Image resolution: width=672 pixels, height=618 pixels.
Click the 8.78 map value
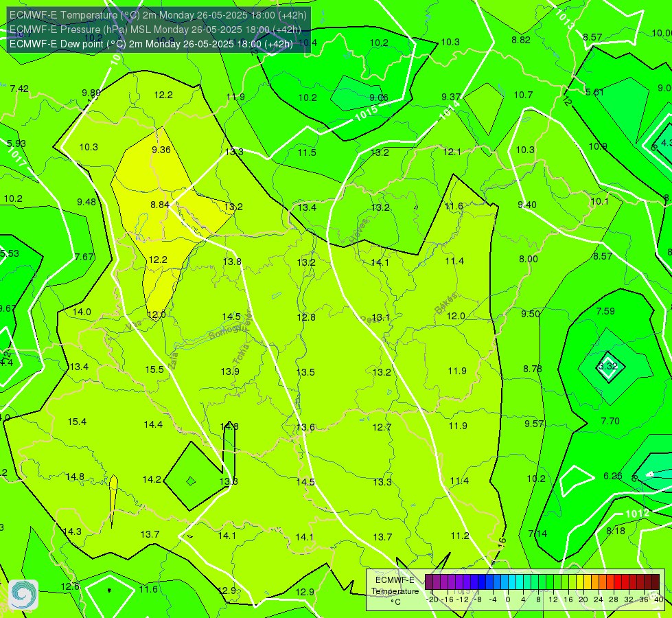[533, 369]
